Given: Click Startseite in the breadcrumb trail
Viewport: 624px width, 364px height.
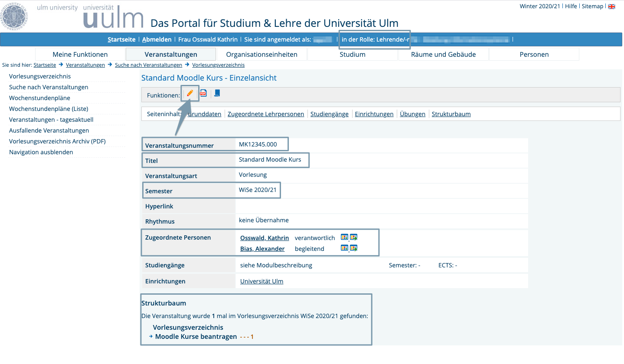Looking at the screenshot, I should pyautogui.click(x=45, y=65).
